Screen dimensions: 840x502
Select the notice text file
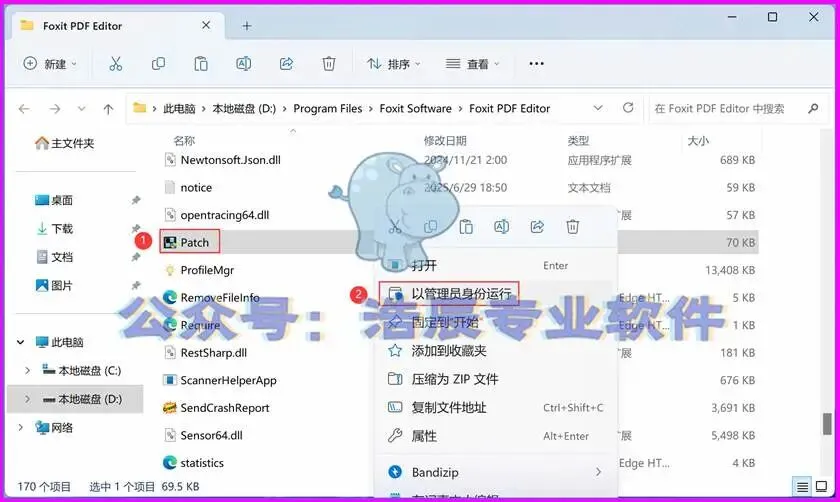click(196, 188)
